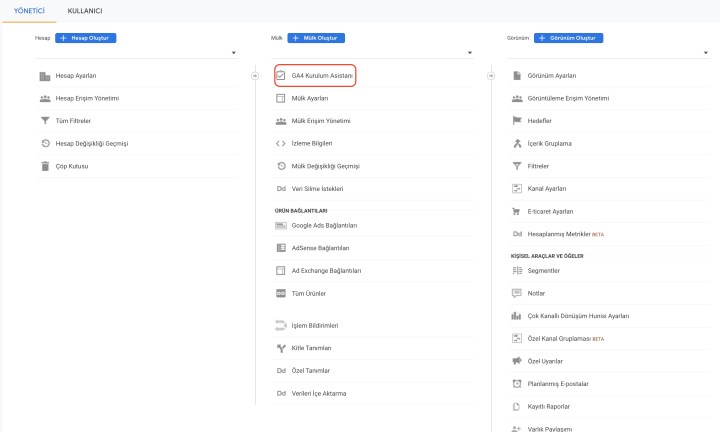720x432 pixels.
Task: Click the Mülk Erişim Yönetimi people icon
Action: pyautogui.click(x=281, y=121)
